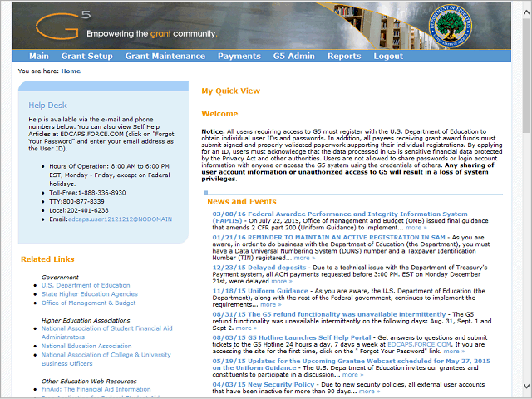Open the Payments menu
Screen dimensions: 532x399
point(239,56)
